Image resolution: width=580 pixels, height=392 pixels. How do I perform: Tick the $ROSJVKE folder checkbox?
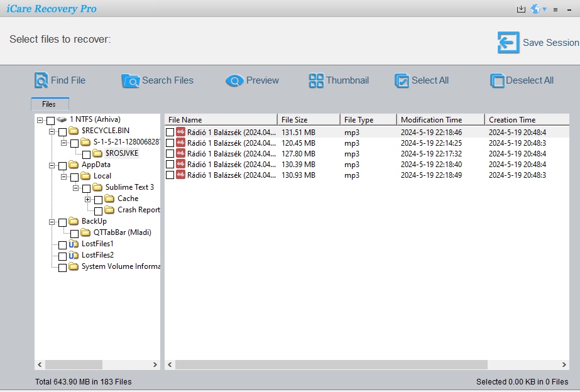coord(86,154)
